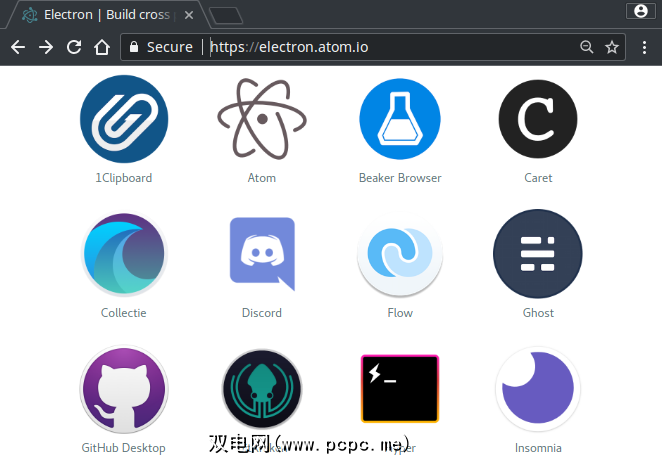Click the Ghost app icon
The height and width of the screenshot is (467, 662).
point(538,254)
